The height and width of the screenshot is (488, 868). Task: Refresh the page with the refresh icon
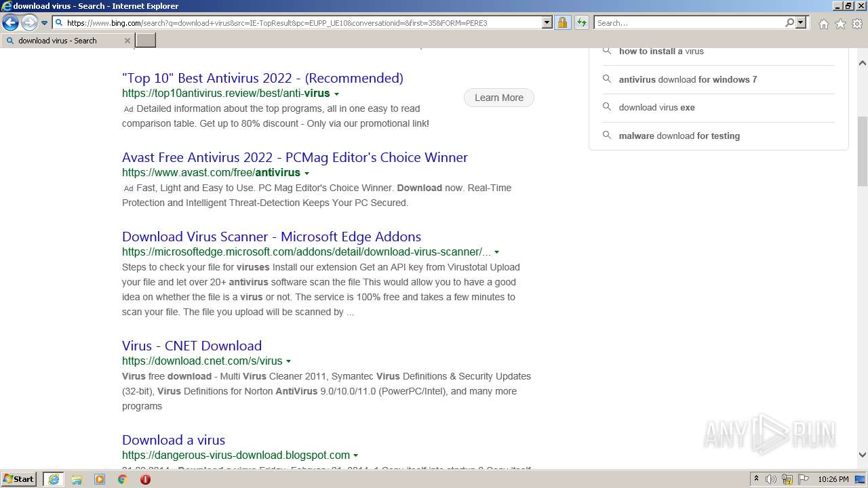[581, 22]
